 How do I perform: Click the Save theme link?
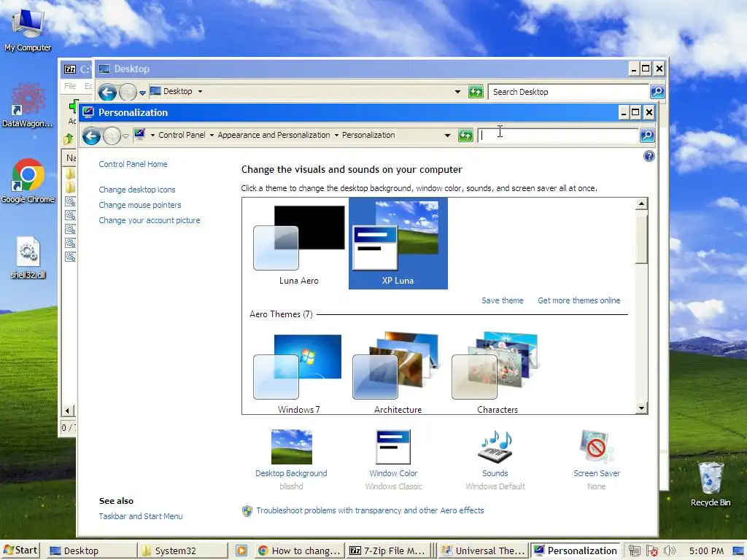click(x=502, y=300)
